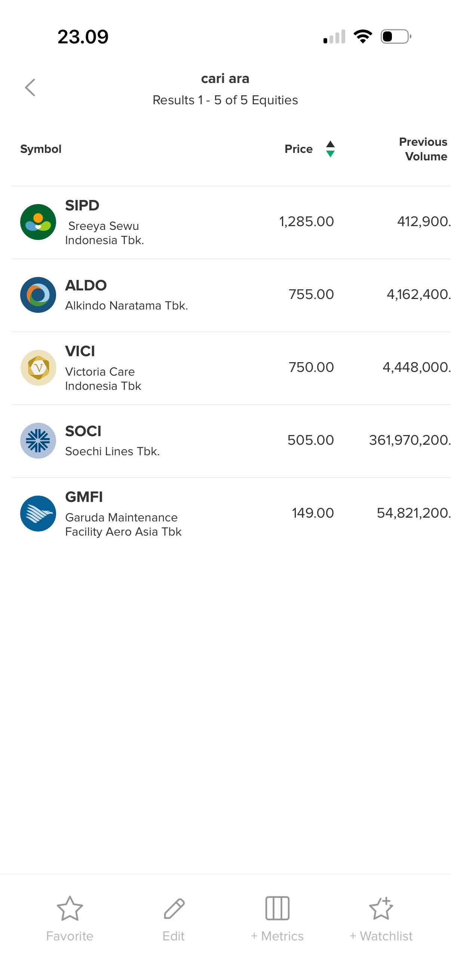The width and height of the screenshot is (451, 980).
Task: Tap the VICI company logo
Action: click(38, 368)
